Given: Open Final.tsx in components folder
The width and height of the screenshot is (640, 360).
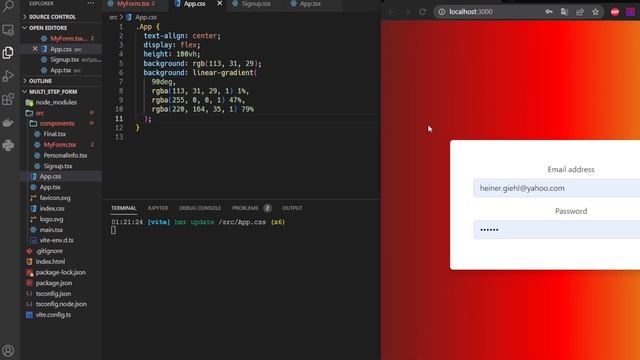Looking at the screenshot, I should pyautogui.click(x=55, y=134).
